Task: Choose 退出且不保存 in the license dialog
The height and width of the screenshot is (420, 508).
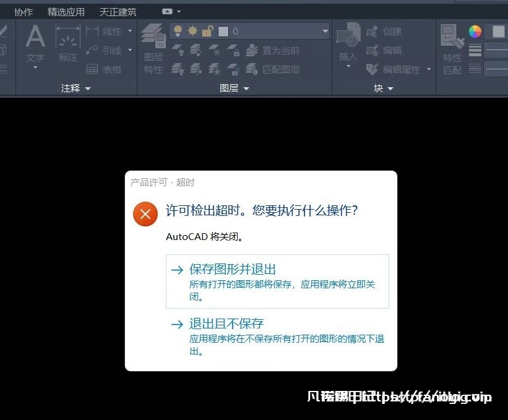Action: [x=277, y=336]
